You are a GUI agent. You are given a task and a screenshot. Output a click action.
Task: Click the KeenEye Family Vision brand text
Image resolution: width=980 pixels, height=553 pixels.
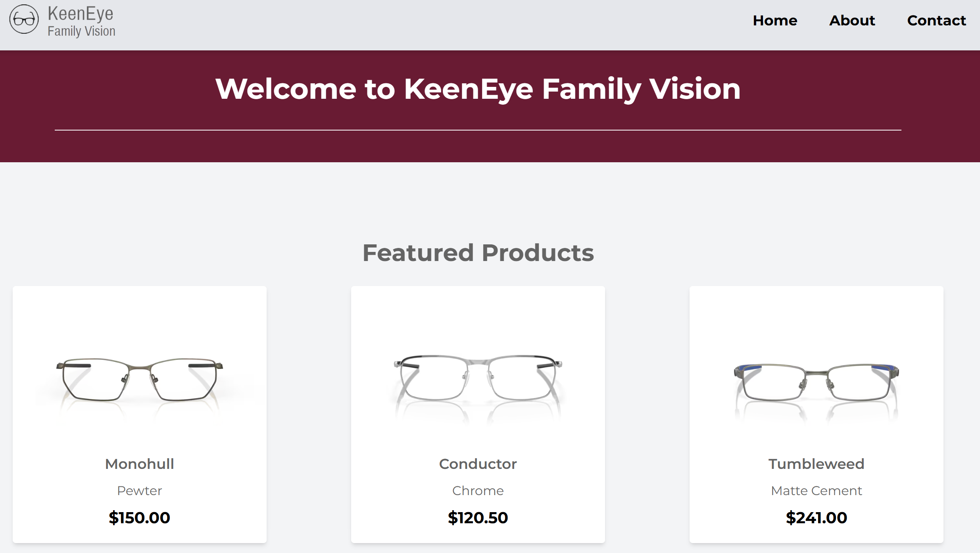81,21
